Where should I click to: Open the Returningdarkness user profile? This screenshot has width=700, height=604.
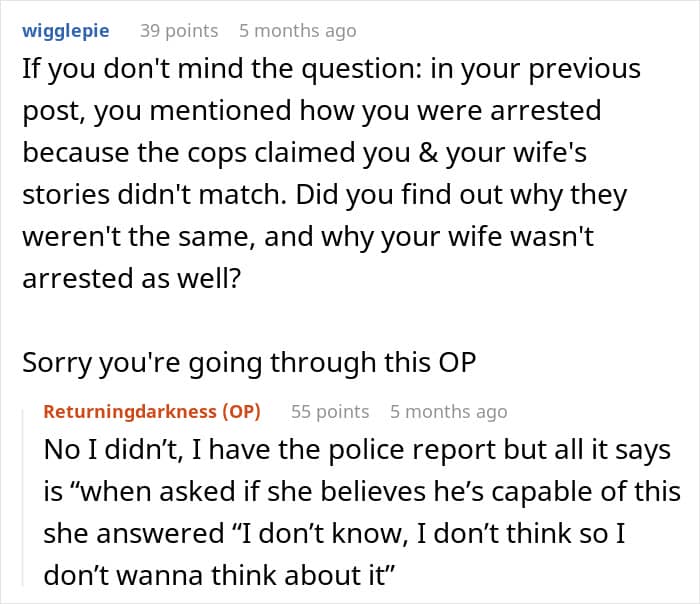point(127,411)
